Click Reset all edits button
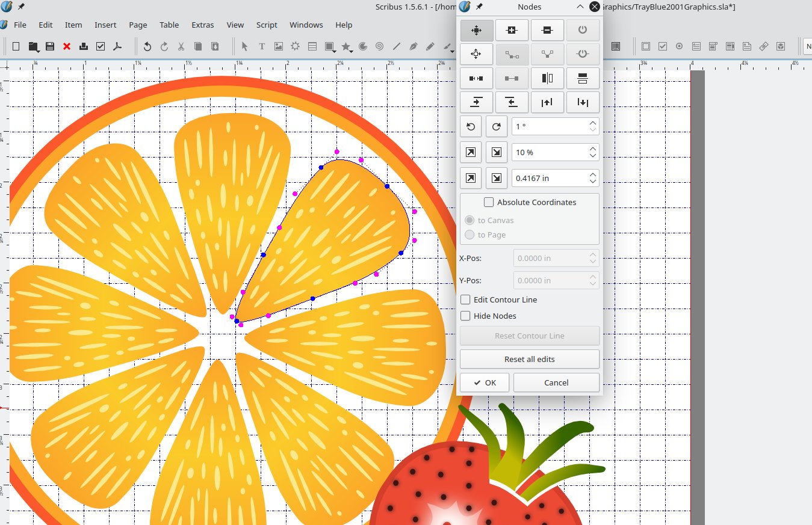The height and width of the screenshot is (525, 812). point(530,359)
